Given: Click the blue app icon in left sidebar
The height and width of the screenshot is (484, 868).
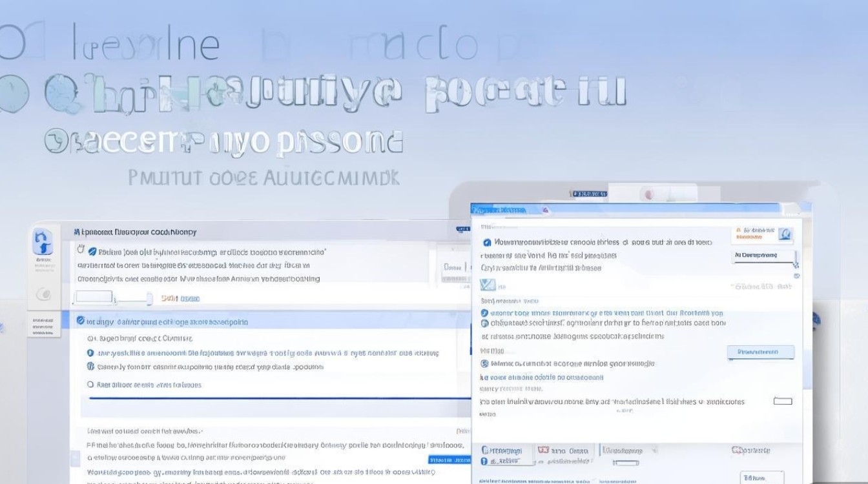Looking at the screenshot, I should (43, 243).
